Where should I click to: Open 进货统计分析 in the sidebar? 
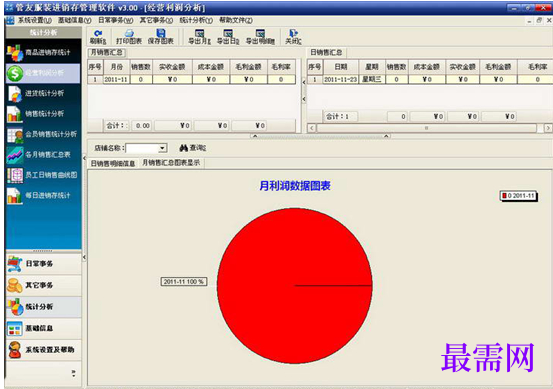pyautogui.click(x=43, y=93)
